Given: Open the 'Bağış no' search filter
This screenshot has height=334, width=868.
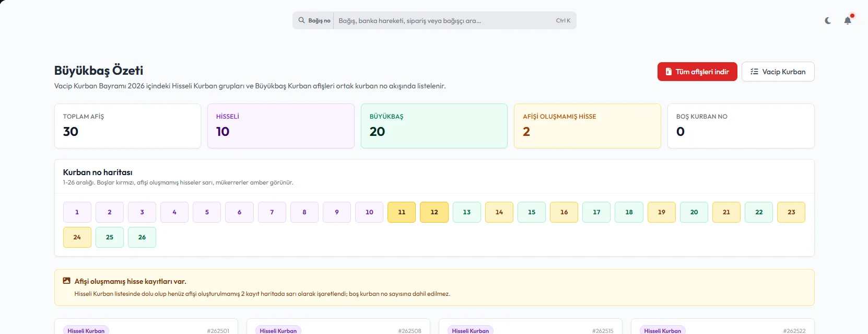Looking at the screenshot, I should [315, 21].
